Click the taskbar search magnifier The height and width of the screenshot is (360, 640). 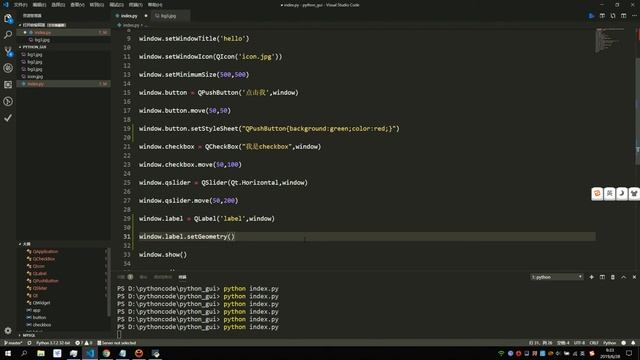(24, 353)
